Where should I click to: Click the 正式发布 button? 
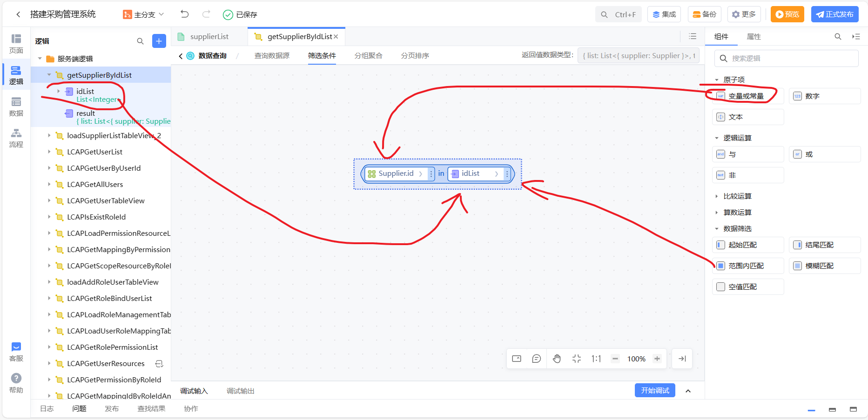835,14
